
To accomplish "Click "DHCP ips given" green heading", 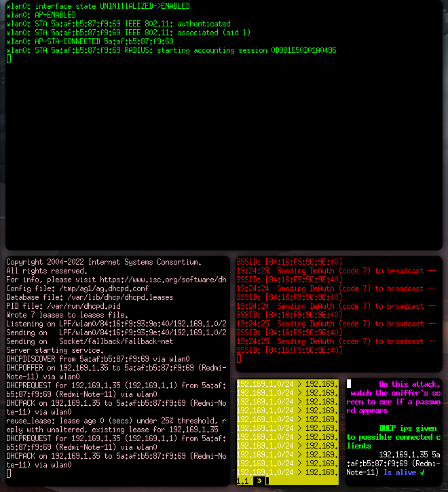I will coord(408,428).
